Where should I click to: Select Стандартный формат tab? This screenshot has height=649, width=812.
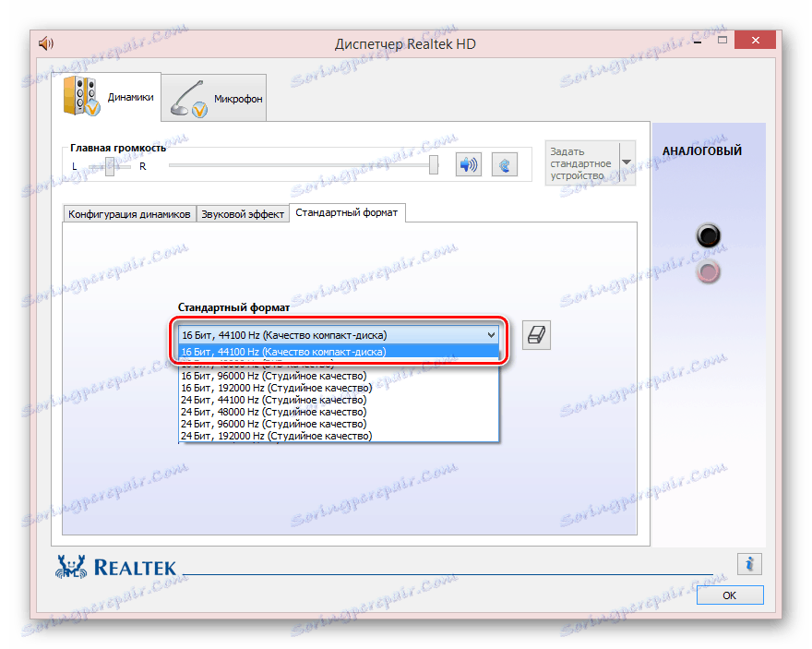[346, 212]
